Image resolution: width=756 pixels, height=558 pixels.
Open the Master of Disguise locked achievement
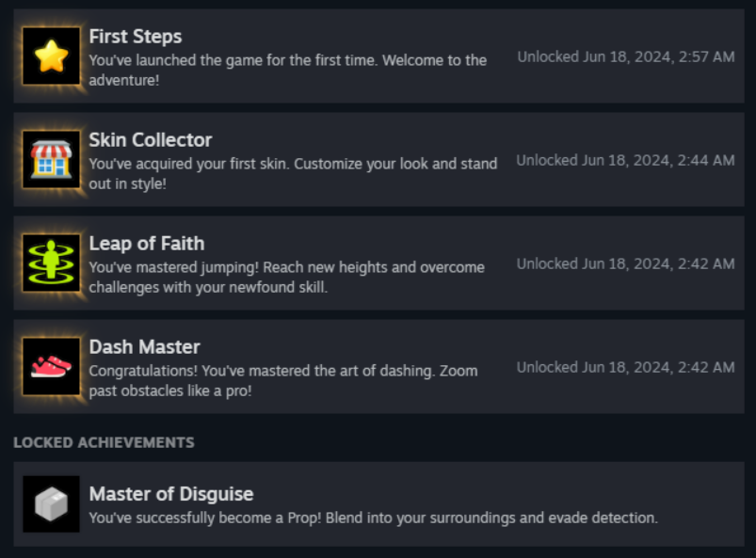[x=378, y=504]
